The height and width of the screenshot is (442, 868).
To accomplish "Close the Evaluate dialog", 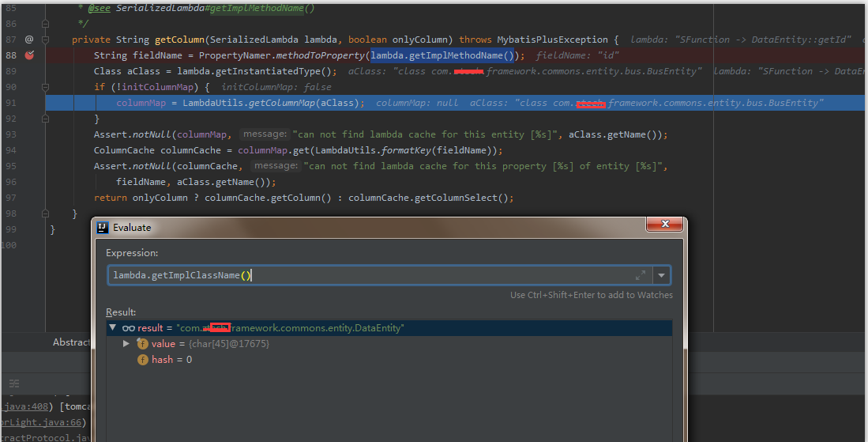I will tap(663, 226).
